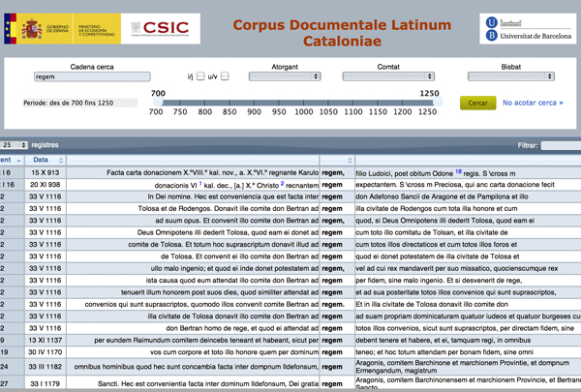Click date cell 13 XI 1137

click(46, 340)
